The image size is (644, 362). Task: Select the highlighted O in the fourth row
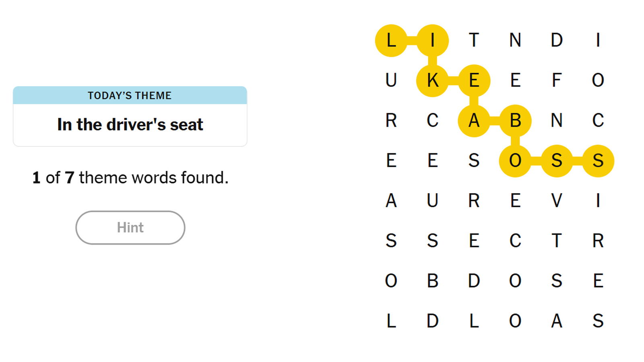(515, 161)
